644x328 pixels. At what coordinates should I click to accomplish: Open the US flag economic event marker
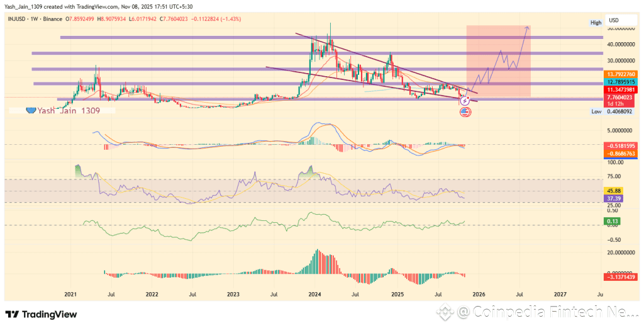point(465,112)
